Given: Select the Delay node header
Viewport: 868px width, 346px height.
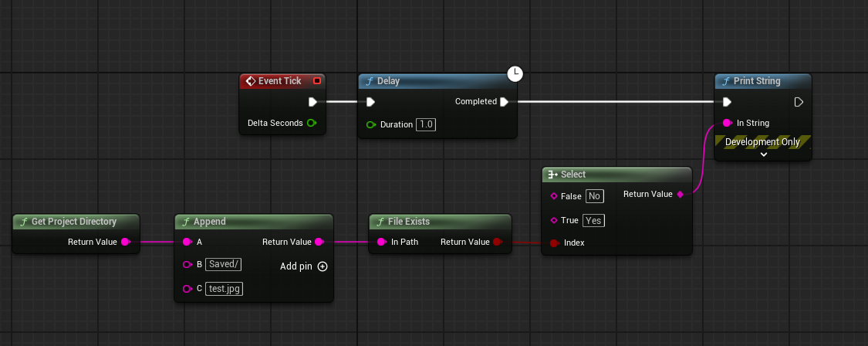Looking at the screenshot, I should 432,81.
